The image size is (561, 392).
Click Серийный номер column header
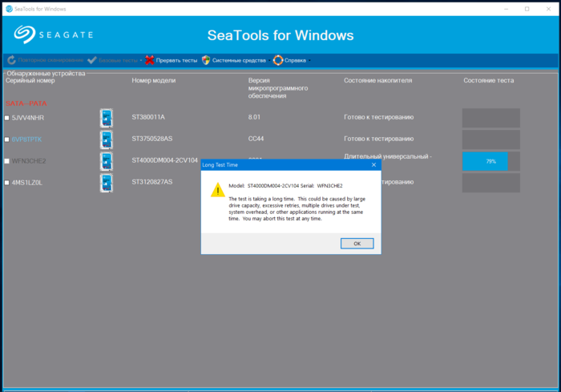click(30, 80)
